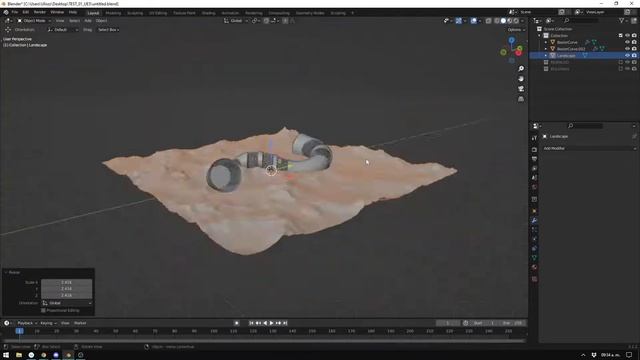This screenshot has width=640, height=360.
Task: Hide the Landscape object with eye icon
Action: click(x=627, y=55)
